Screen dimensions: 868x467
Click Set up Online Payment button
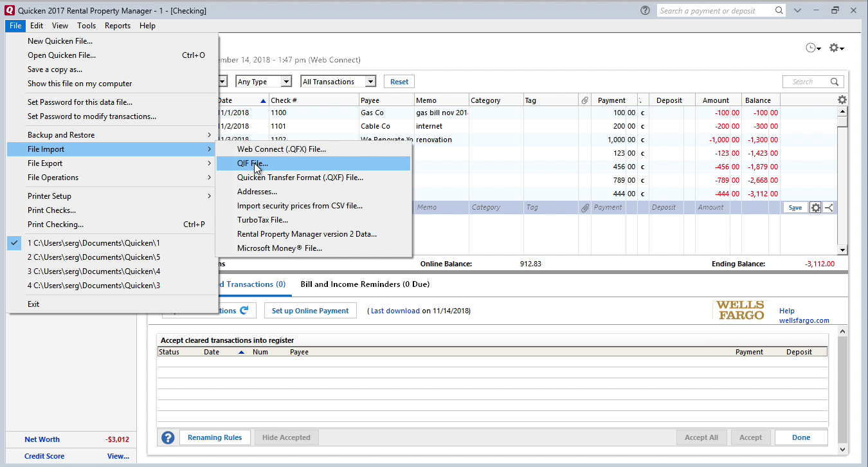click(x=311, y=311)
